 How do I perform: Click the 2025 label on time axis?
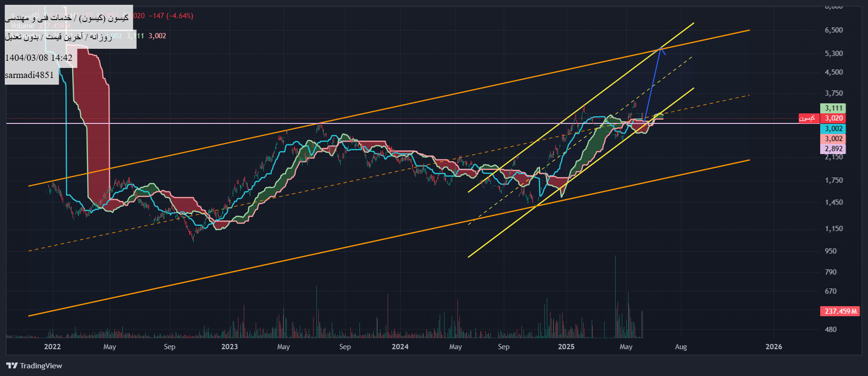566,347
